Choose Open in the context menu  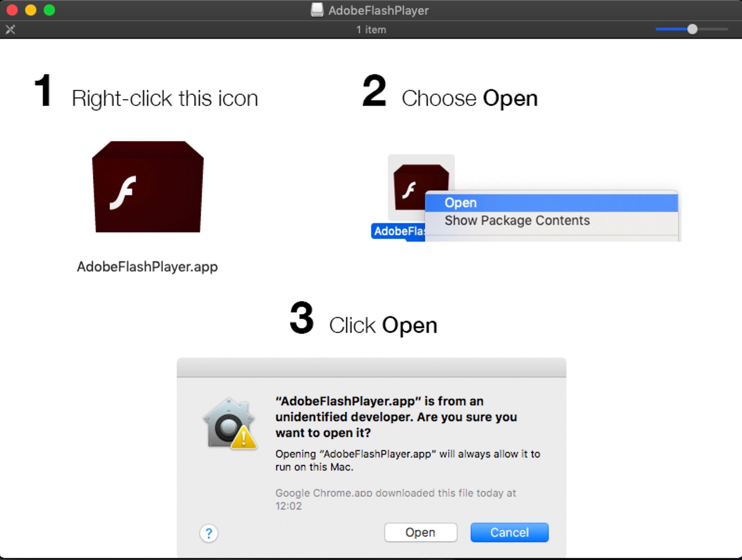point(551,203)
